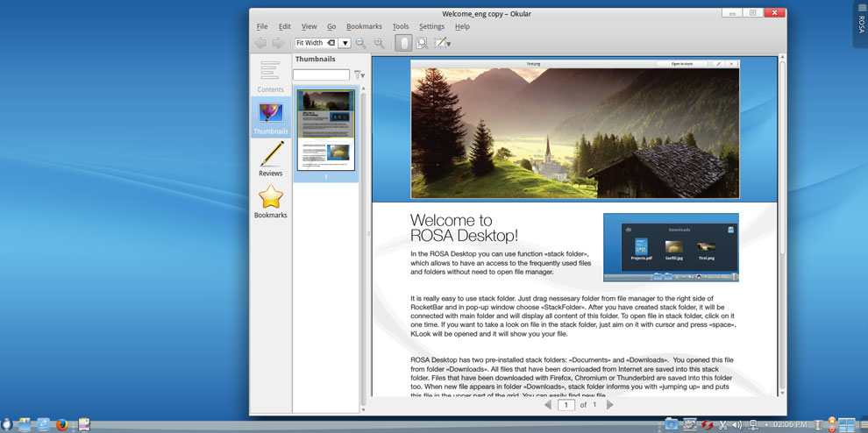Image resolution: width=868 pixels, height=433 pixels.
Task: Click the 02:06 PM clock
Action: [x=790, y=425]
